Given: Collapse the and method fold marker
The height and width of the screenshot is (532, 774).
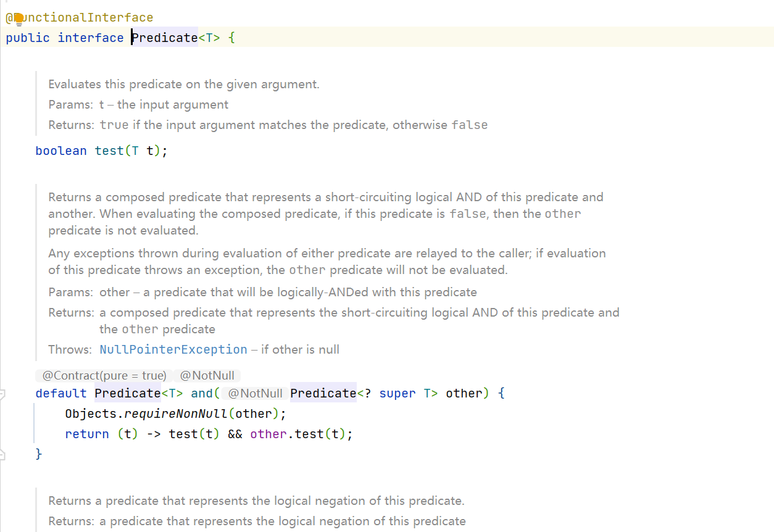Looking at the screenshot, I should pyautogui.click(x=2, y=393).
